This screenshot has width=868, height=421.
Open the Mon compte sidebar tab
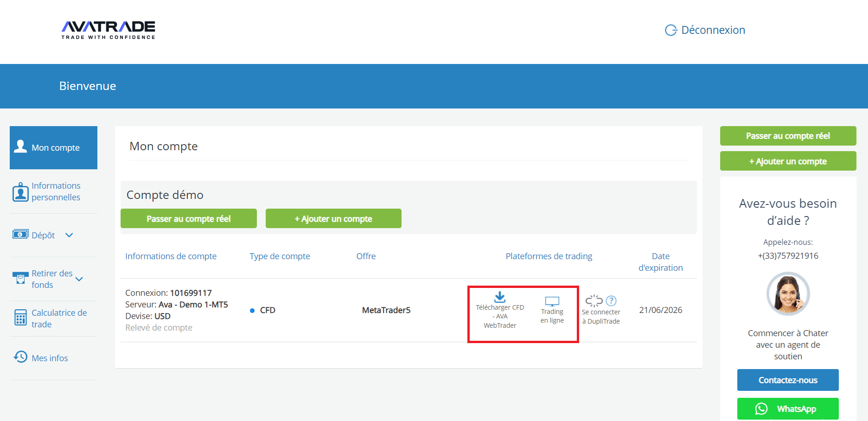point(54,147)
